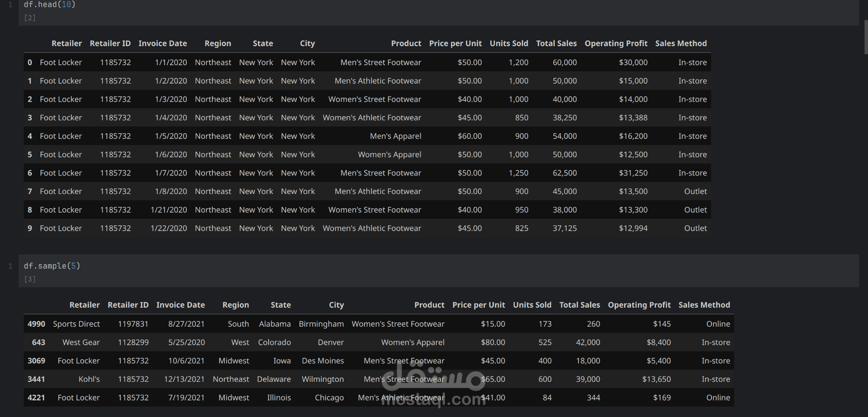The height and width of the screenshot is (417, 868).
Task: Click the Birmingham city cell
Action: coord(321,324)
